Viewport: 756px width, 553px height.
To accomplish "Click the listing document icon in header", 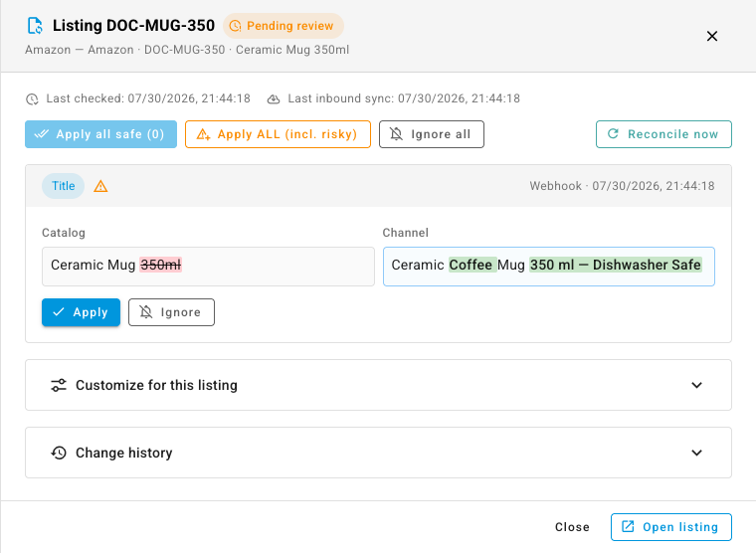I will 35,26.
